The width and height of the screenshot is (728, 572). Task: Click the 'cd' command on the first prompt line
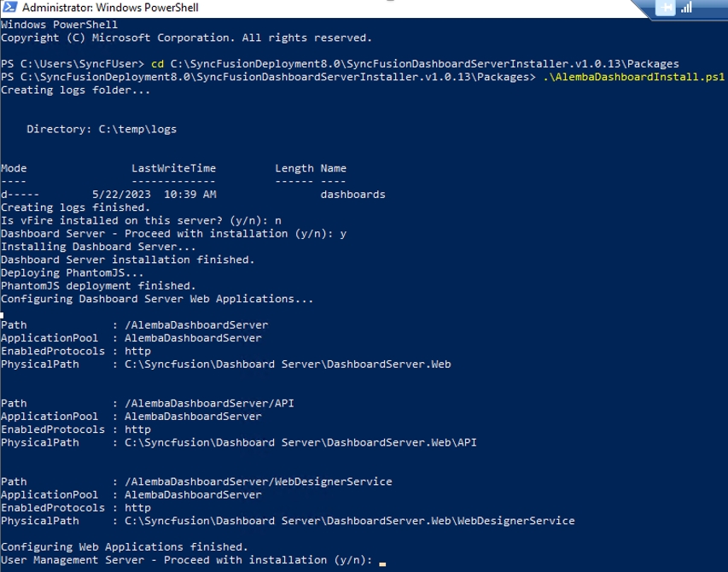[157, 64]
